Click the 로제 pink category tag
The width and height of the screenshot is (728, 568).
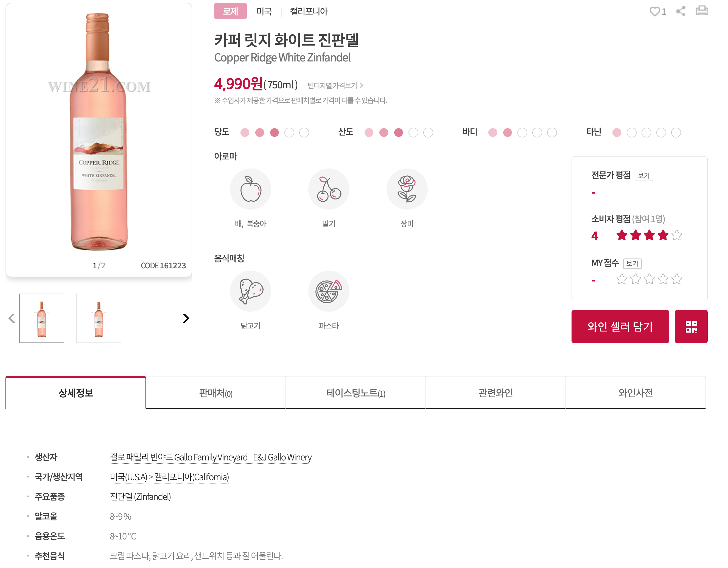point(230,11)
